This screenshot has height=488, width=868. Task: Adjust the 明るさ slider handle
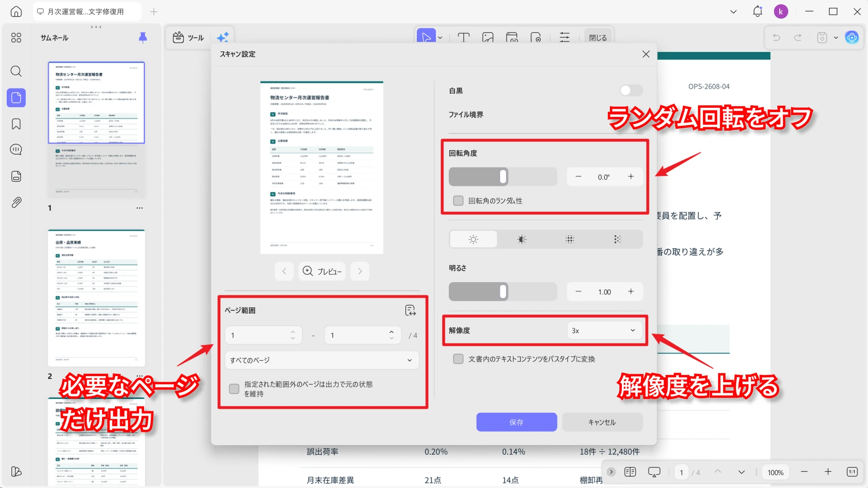(503, 292)
